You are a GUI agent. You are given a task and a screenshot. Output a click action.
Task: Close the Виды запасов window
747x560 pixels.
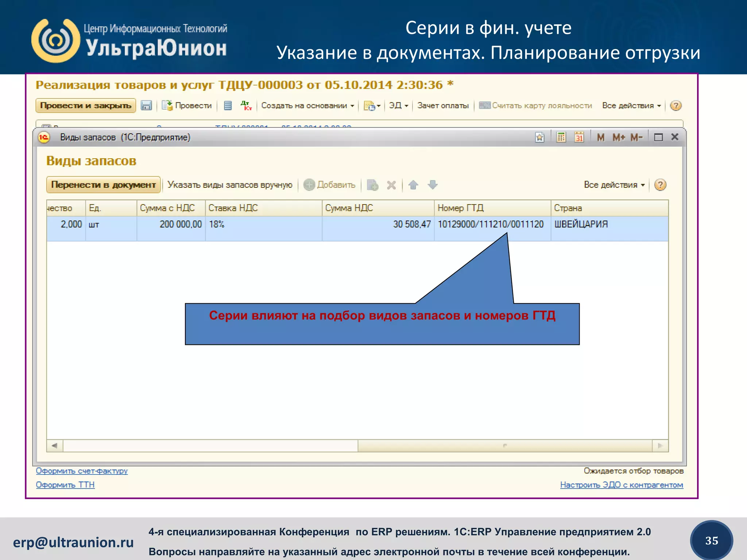(675, 137)
